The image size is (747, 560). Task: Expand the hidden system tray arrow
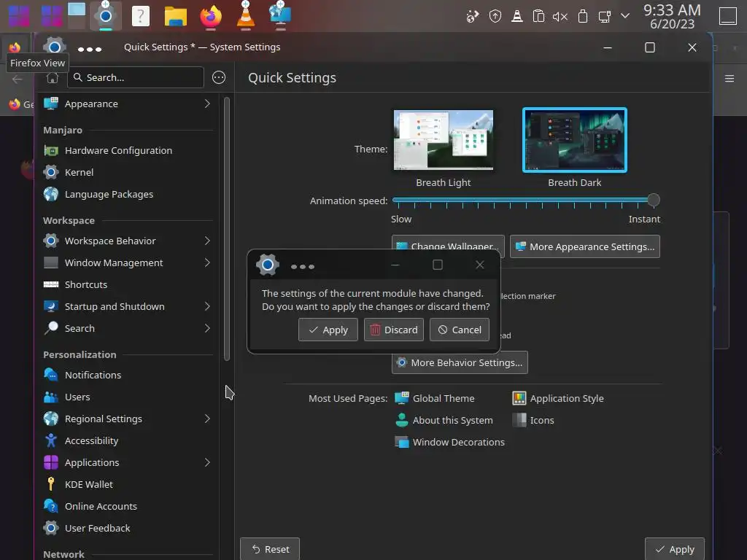tap(625, 16)
